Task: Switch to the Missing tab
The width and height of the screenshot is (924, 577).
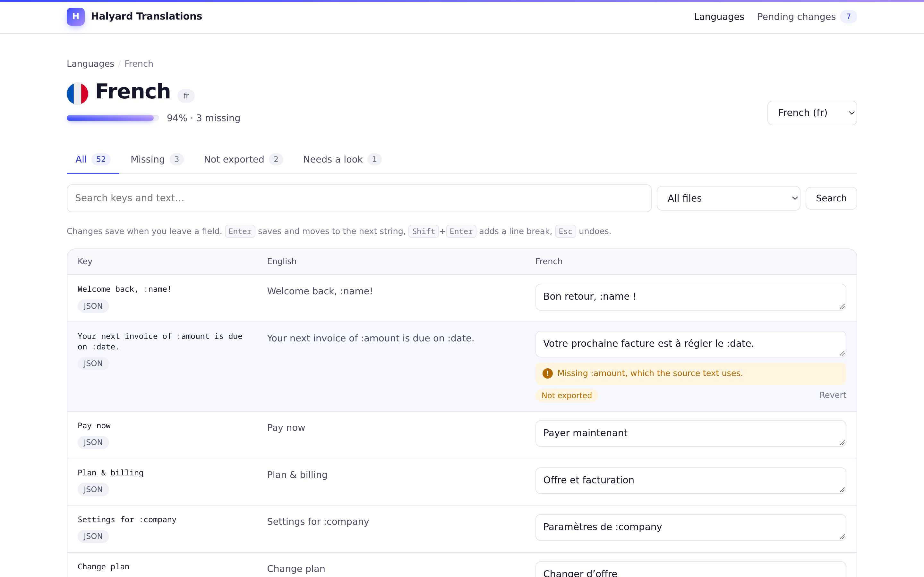Action: 157,160
